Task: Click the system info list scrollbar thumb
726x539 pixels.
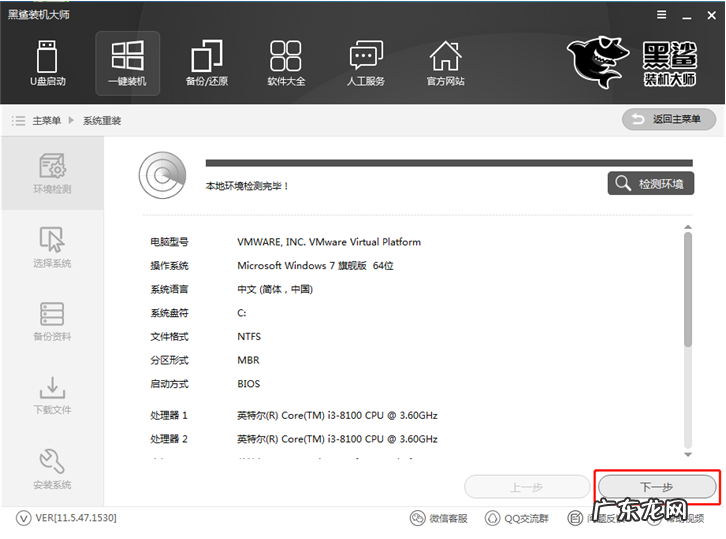Action: pyautogui.click(x=688, y=289)
